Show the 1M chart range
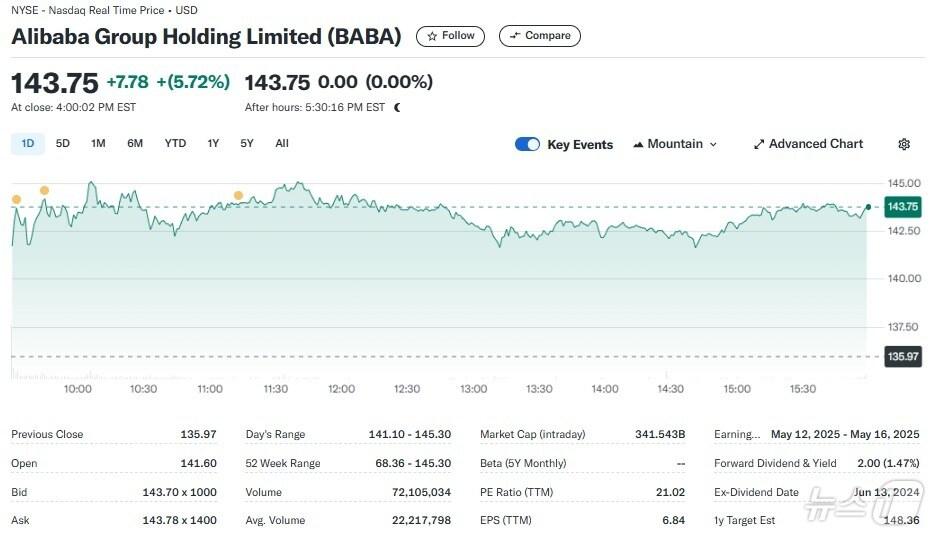The width and height of the screenshot is (934, 537). 98,143
